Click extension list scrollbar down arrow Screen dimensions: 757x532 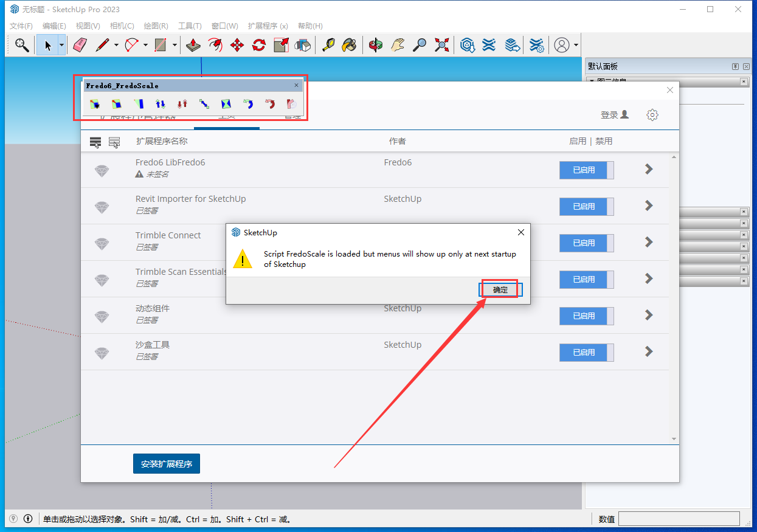[674, 438]
